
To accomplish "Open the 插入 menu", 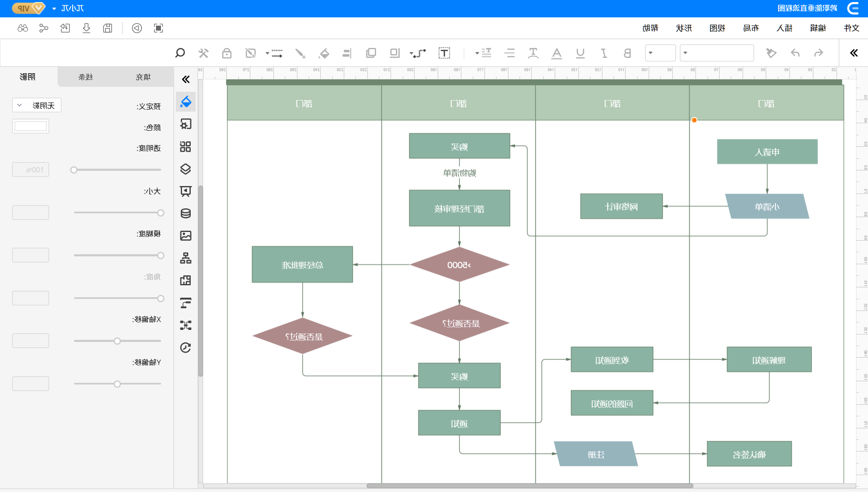I will click(x=784, y=28).
